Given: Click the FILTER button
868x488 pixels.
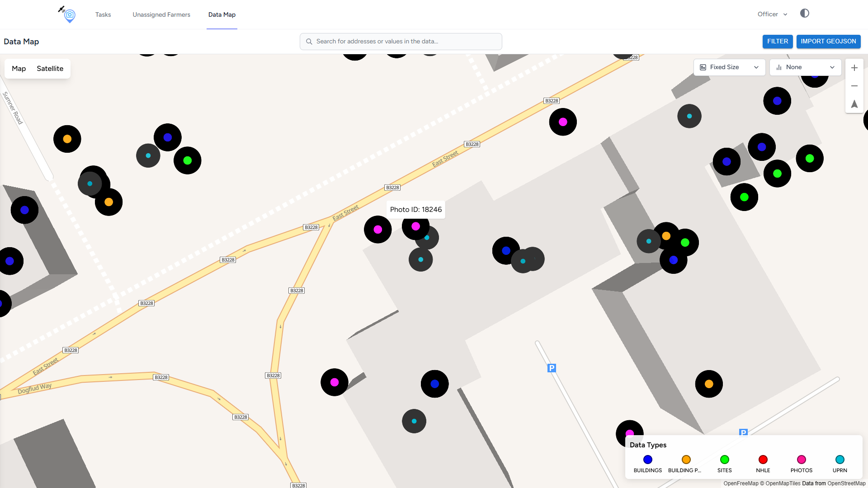Looking at the screenshot, I should 777,41.
